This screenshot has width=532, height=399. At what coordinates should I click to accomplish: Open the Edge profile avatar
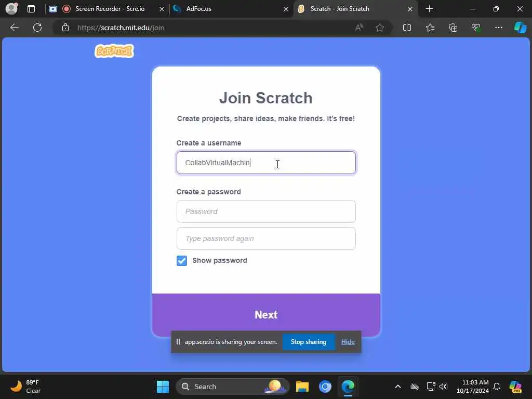coord(11,9)
